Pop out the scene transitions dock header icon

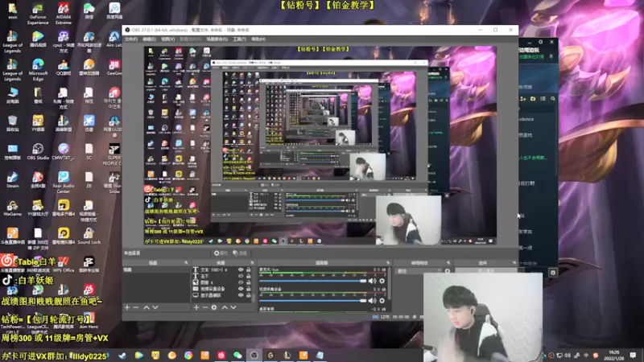point(448,263)
